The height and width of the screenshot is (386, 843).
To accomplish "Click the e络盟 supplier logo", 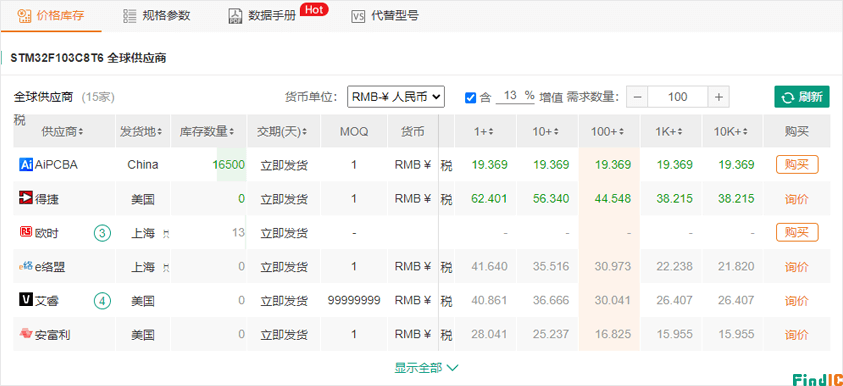I will pyautogui.click(x=26, y=266).
